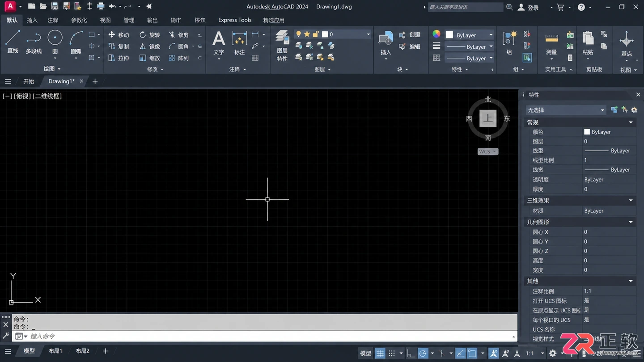Click the 复制 (Copy) tool
Viewport: 644px width, 362px height.
click(119, 46)
